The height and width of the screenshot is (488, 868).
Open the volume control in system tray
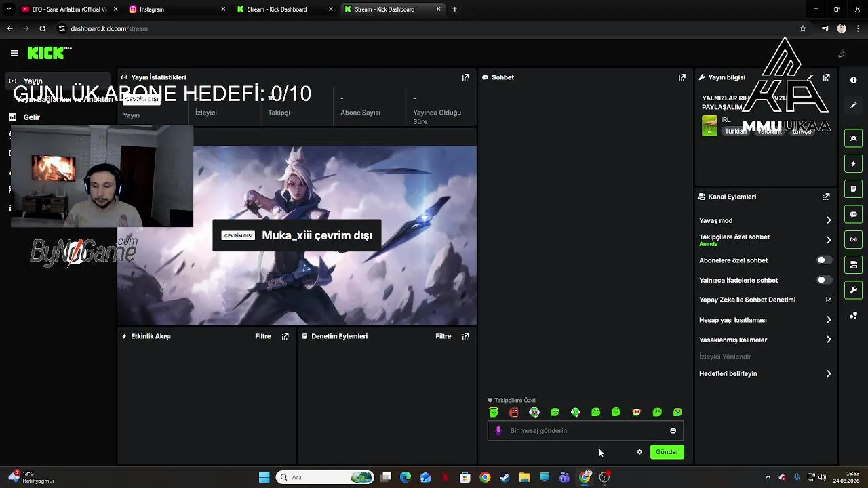coord(823,477)
